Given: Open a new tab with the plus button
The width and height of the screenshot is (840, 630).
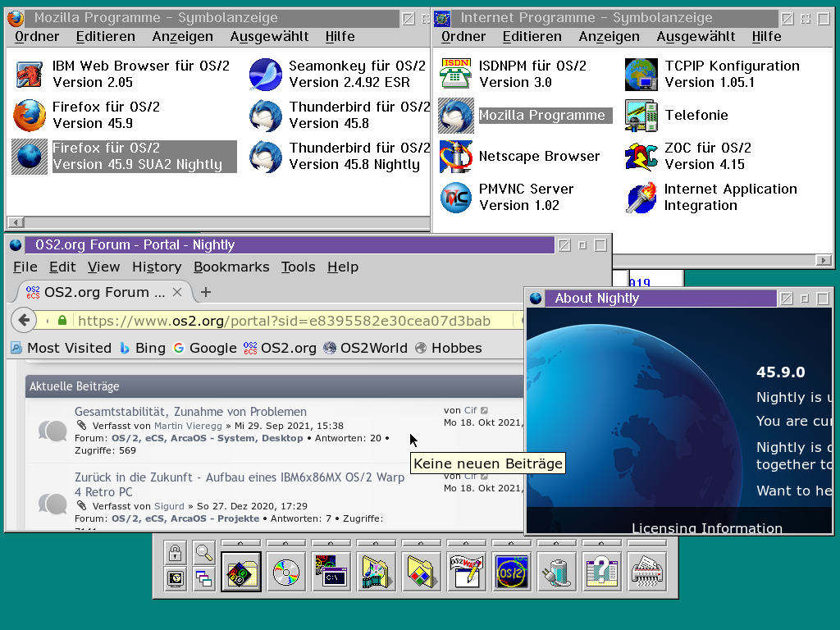Looking at the screenshot, I should pyautogui.click(x=206, y=293).
